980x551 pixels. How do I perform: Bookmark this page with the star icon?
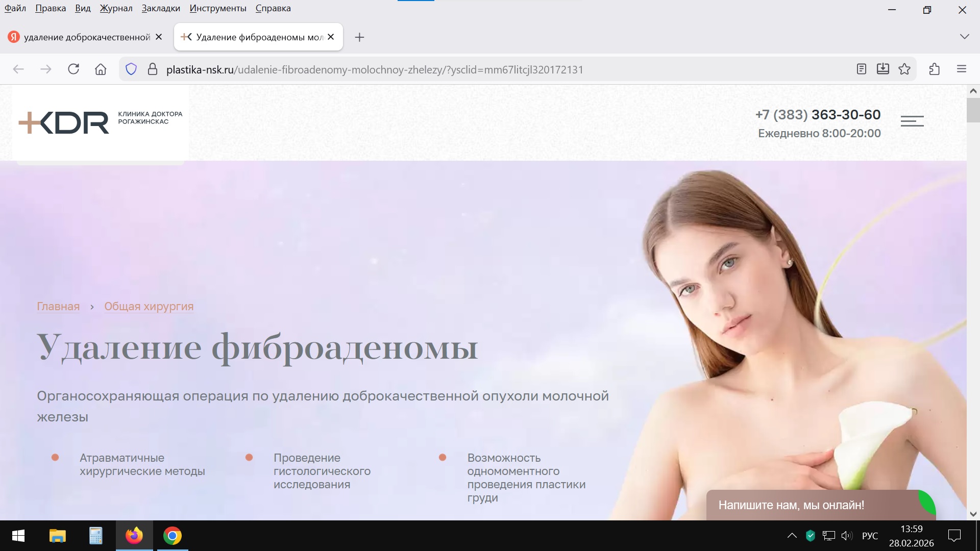(x=904, y=69)
